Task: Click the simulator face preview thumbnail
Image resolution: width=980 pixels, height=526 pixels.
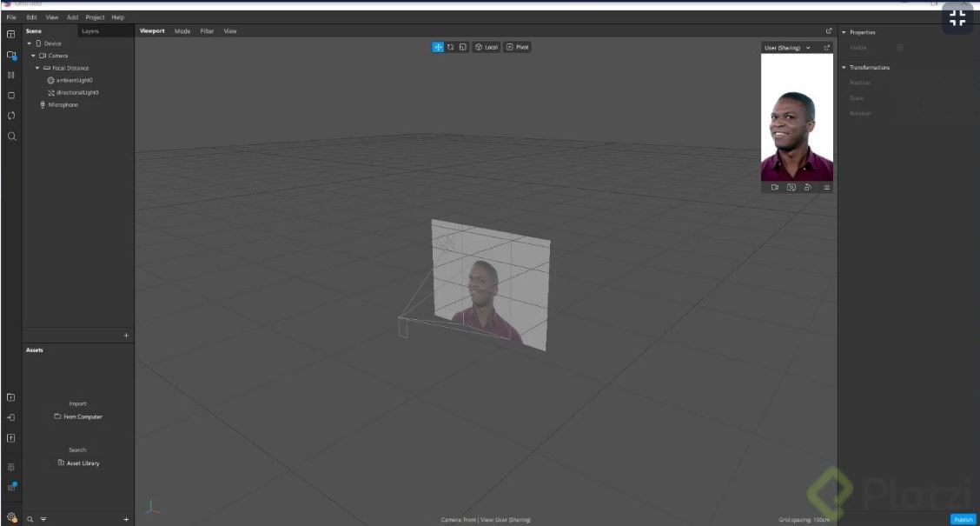Action: click(x=797, y=117)
